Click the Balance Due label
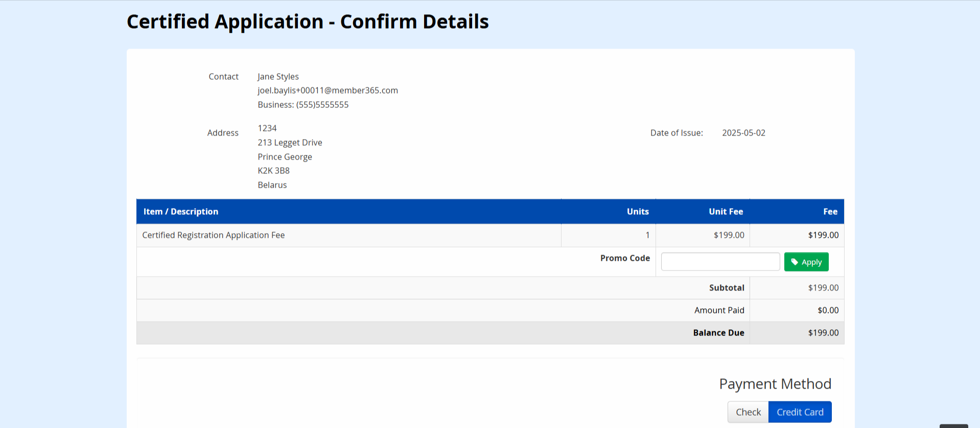This screenshot has height=428, width=980. tap(718, 333)
